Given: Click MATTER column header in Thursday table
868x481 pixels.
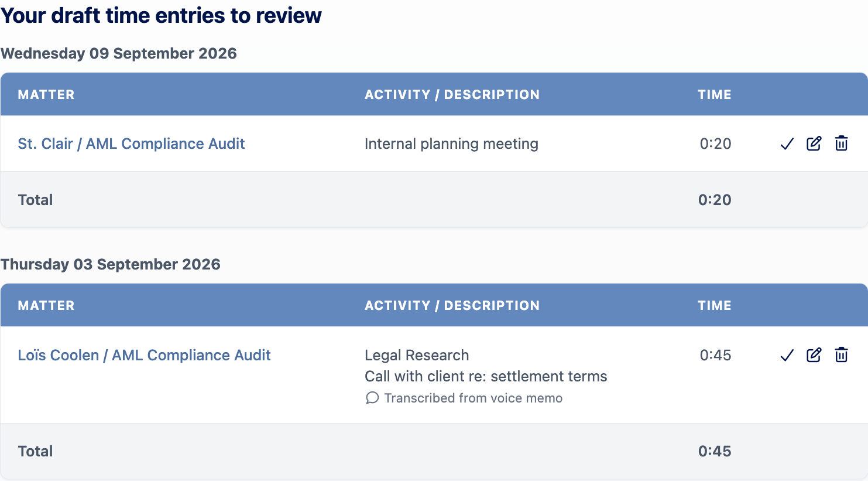Looking at the screenshot, I should (46, 305).
